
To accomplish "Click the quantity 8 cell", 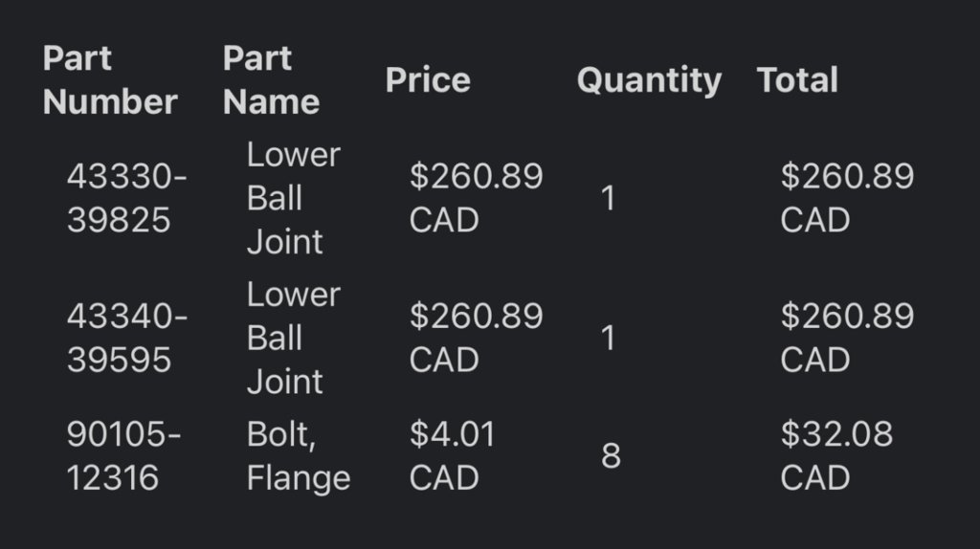I will click(x=611, y=456).
